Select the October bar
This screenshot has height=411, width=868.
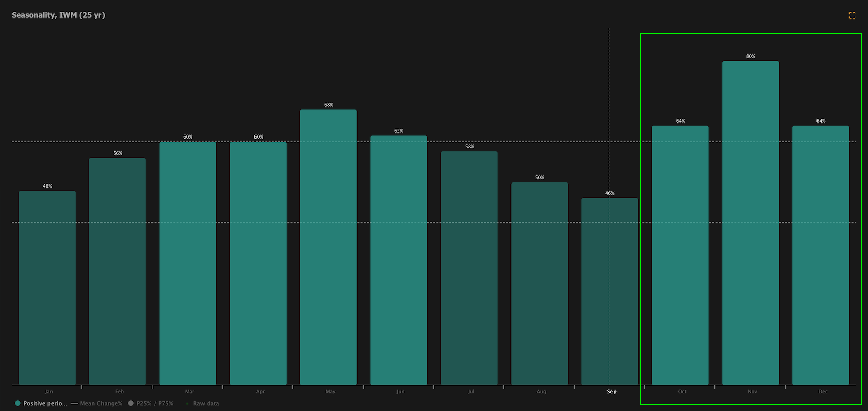[680, 255]
